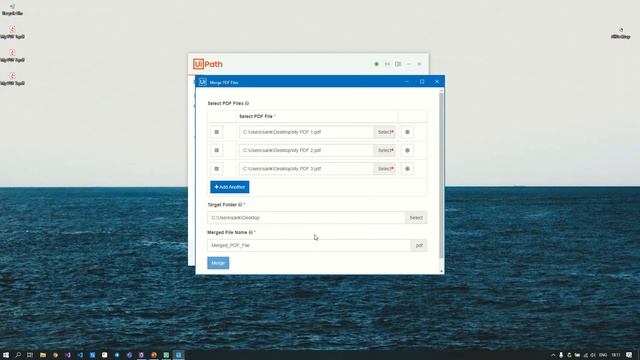640x360 pixels.
Task: Open VS Code from the taskbar
Action: (x=80, y=355)
